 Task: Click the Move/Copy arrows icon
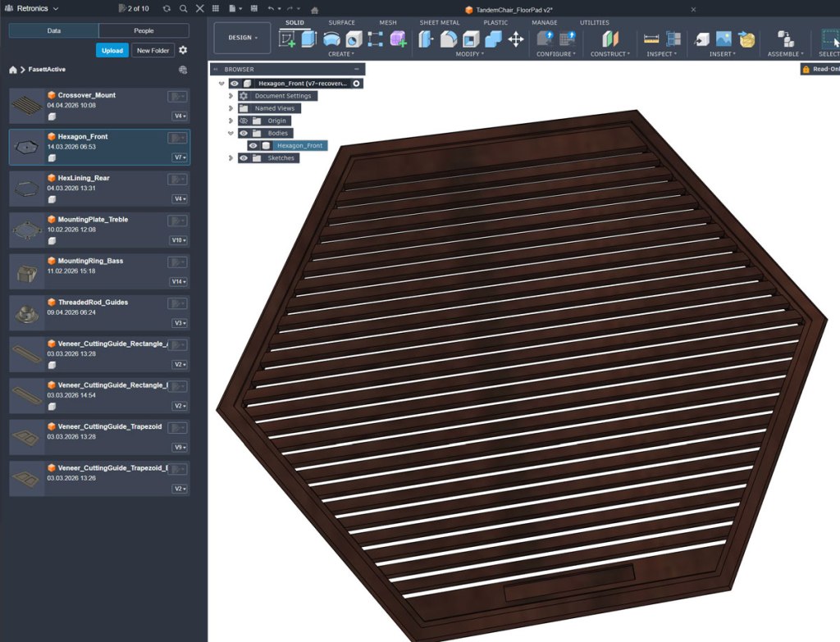coord(516,39)
